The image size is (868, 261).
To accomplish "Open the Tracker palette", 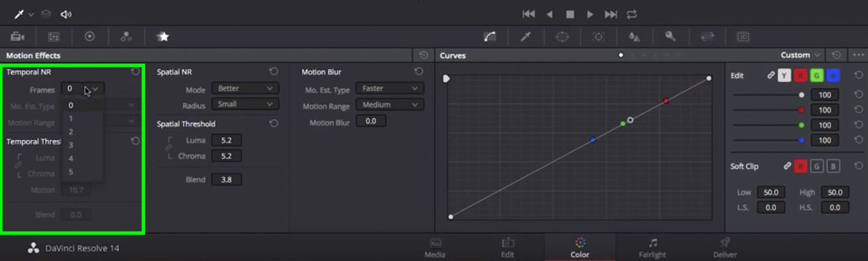I will tap(598, 37).
